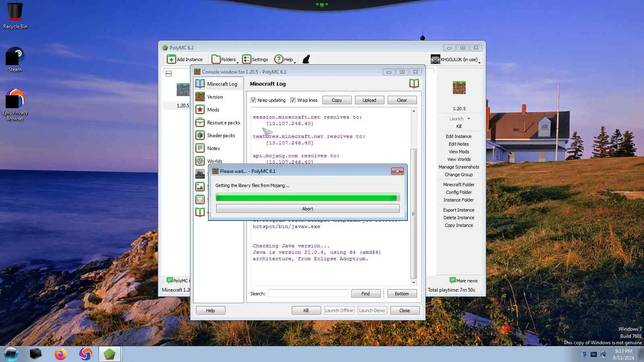Open the Minecraft Folder

(x=459, y=185)
